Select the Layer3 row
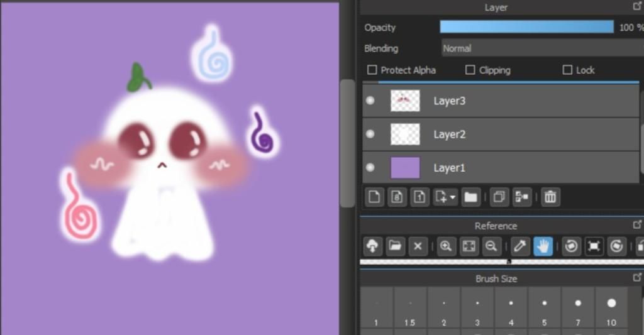This screenshot has width=644, height=335. pyautogui.click(x=501, y=101)
